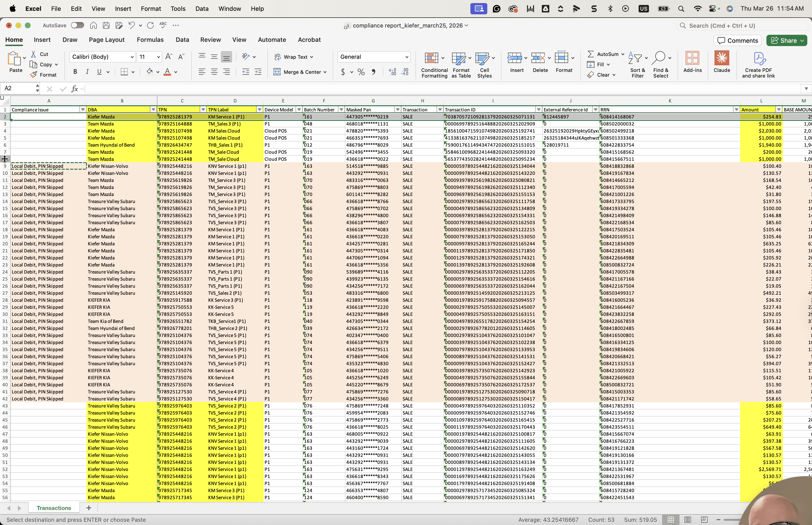Switch to Normal view in status bar

click(671, 520)
